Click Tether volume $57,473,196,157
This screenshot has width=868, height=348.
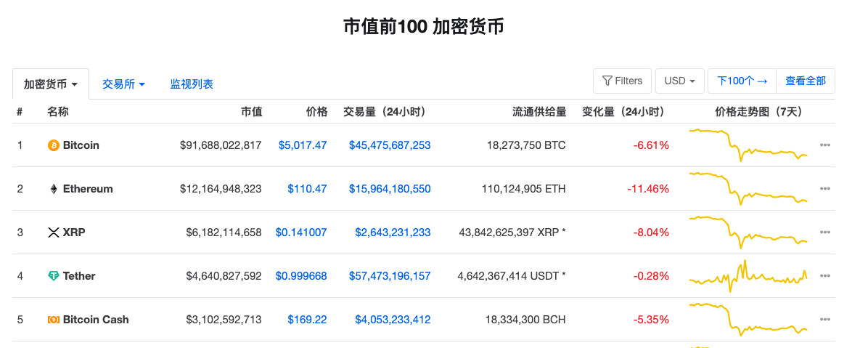point(390,276)
